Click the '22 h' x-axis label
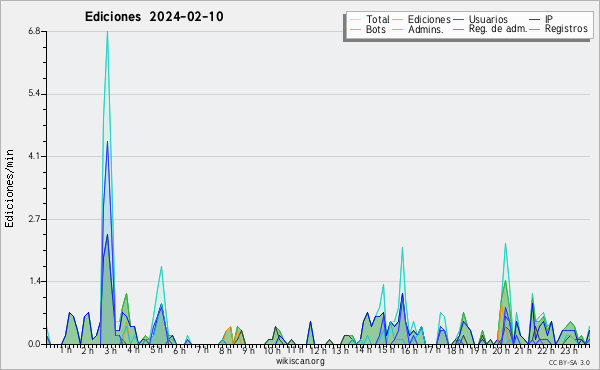Viewport: 600px width, 370px height. [x=546, y=351]
